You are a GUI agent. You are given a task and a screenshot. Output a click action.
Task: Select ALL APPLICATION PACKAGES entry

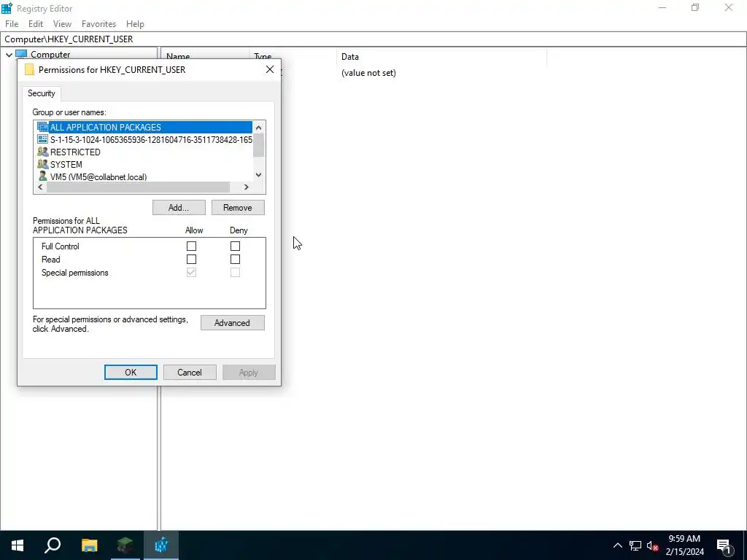tap(144, 127)
